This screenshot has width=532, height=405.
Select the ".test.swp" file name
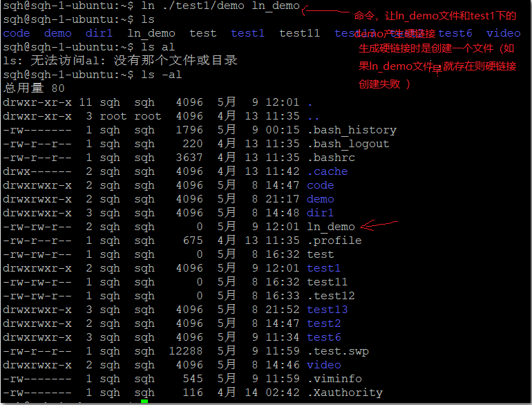pos(338,351)
